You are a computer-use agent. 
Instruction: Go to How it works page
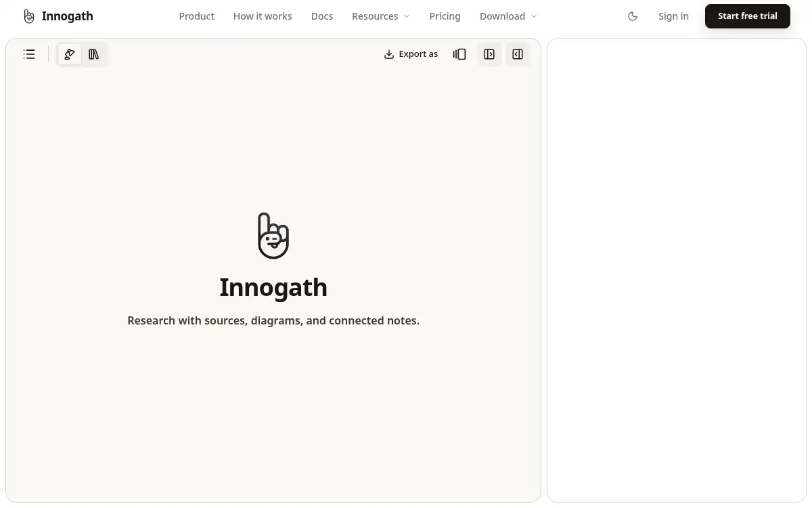pos(263,16)
